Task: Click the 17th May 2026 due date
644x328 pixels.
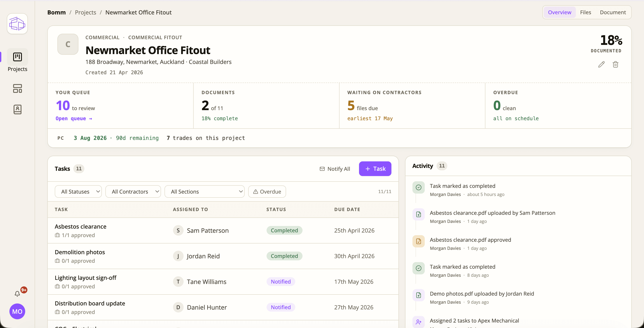Action: [x=354, y=282]
